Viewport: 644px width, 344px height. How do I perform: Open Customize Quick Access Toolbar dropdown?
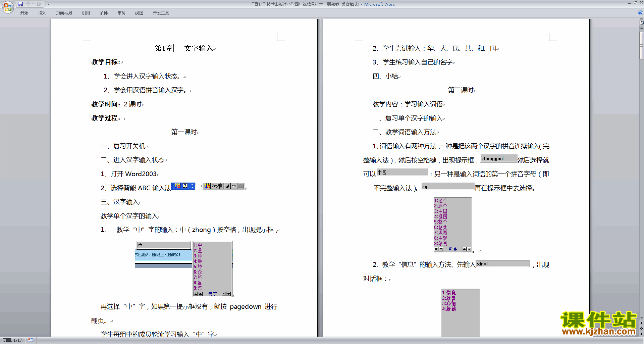48,4
